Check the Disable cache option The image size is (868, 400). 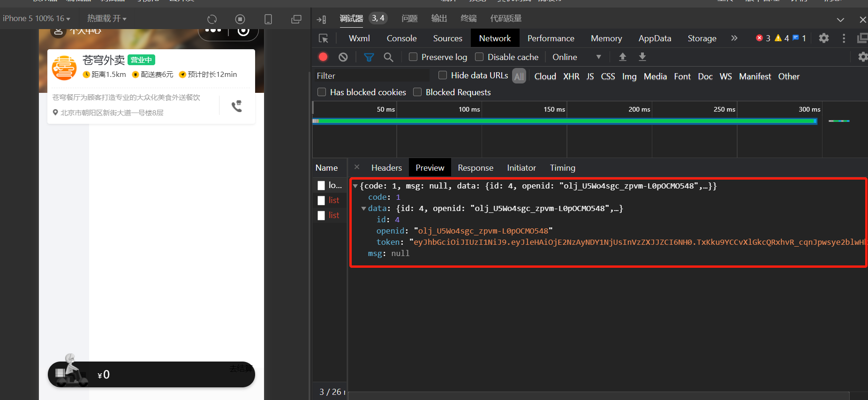point(479,57)
